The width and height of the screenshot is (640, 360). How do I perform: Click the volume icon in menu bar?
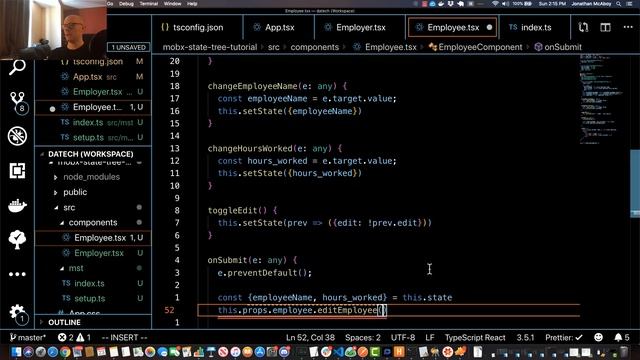click(x=505, y=4)
